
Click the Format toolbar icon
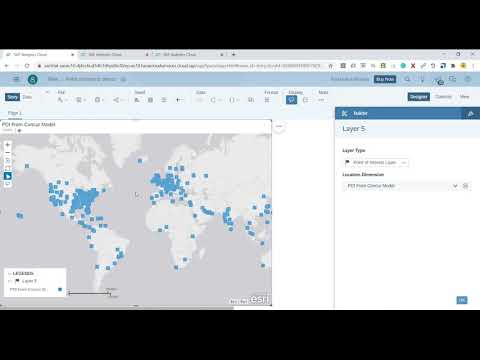[267, 100]
